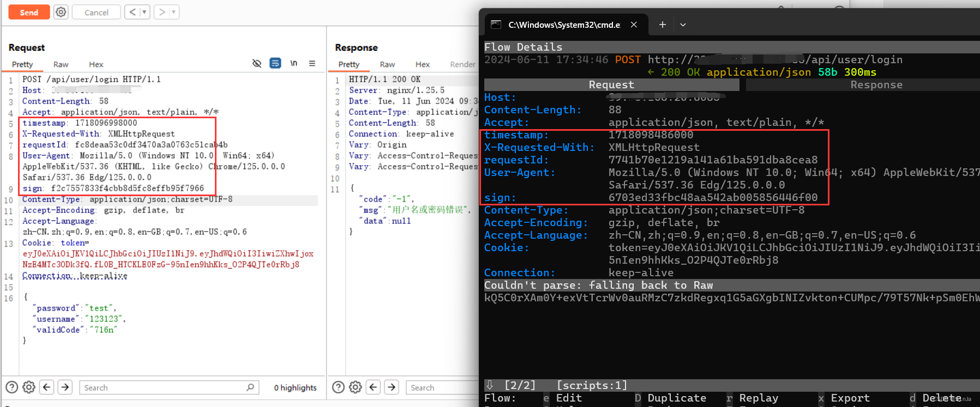Click the HTTP/1.1 200 OK response line
This screenshot has width=980, height=407.
384,80
